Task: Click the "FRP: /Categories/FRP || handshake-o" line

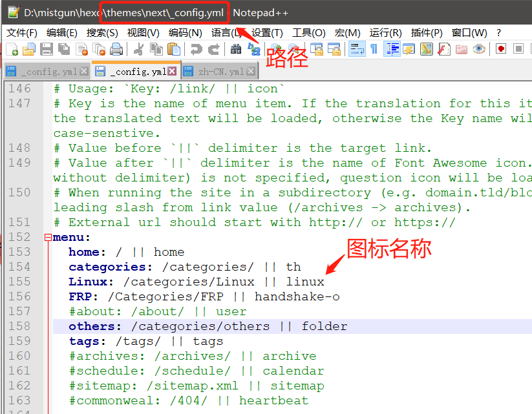Action: 204,296
